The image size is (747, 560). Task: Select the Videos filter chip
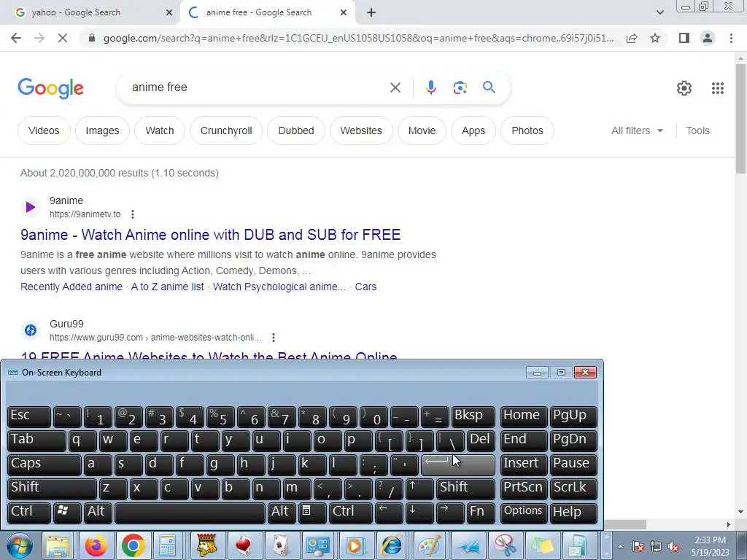[44, 131]
